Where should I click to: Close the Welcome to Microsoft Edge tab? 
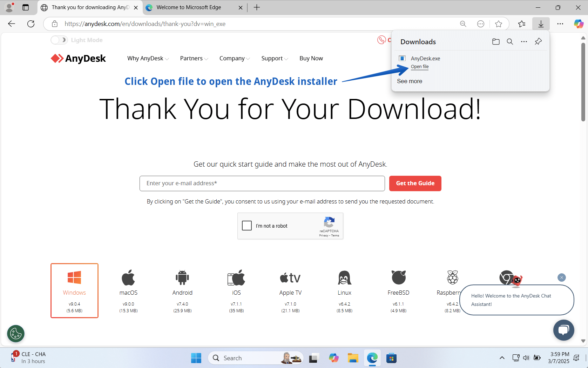[241, 7]
